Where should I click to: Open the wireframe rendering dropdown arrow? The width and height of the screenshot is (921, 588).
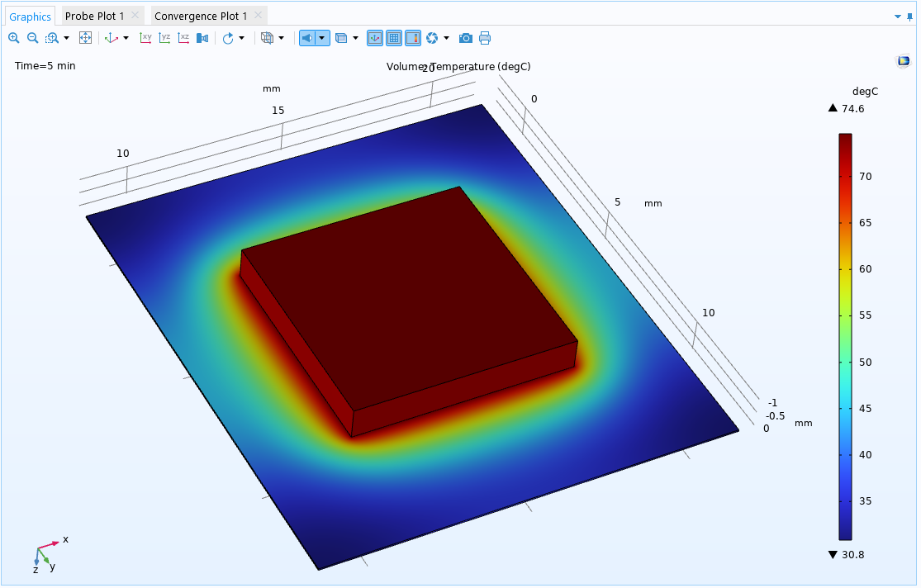(x=281, y=38)
